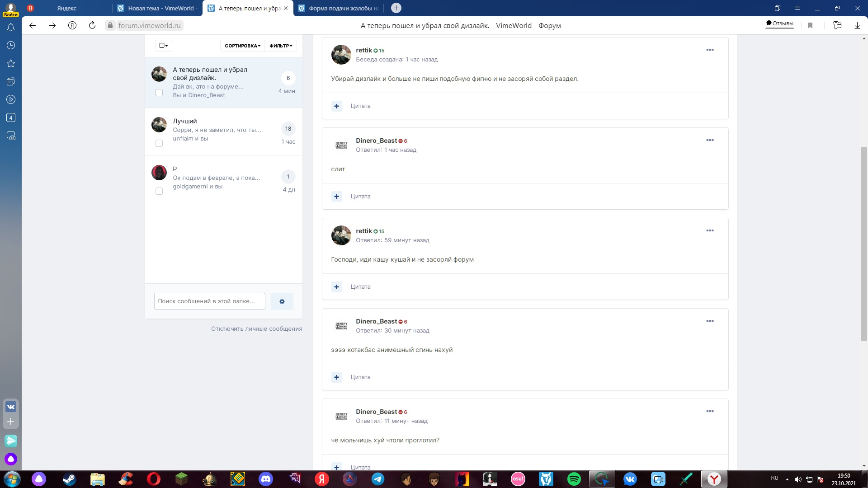The width and height of the screenshot is (868, 488).
Task: Tick checkbox for conversation 'Р'
Action: (x=159, y=191)
